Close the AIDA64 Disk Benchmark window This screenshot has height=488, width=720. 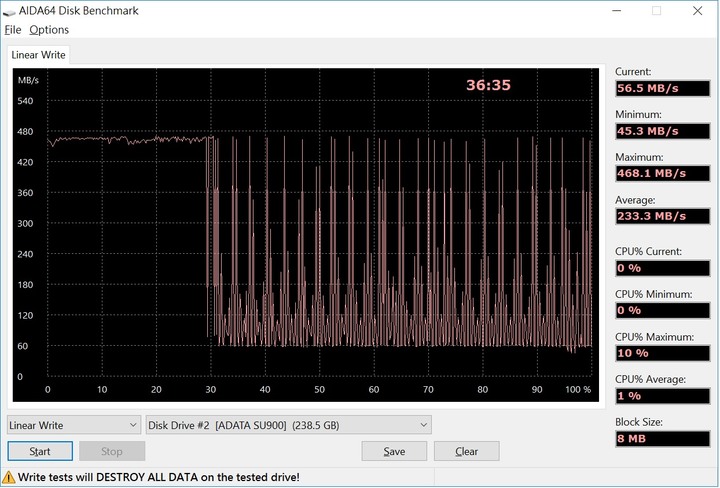pos(698,11)
